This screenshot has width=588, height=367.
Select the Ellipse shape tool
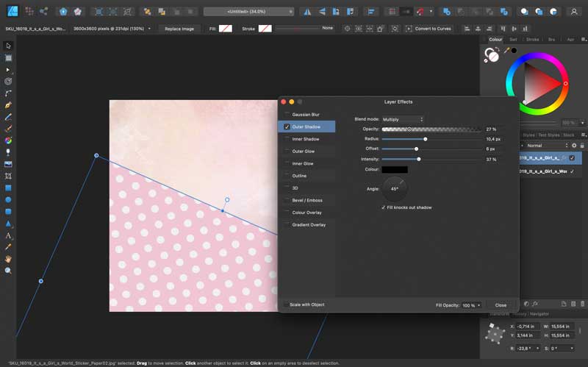click(8, 199)
